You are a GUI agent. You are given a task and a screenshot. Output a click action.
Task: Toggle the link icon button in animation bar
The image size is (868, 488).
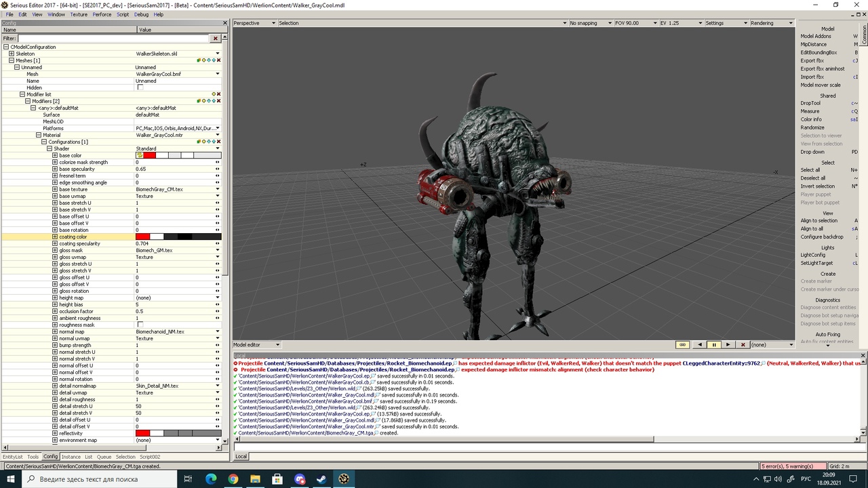tap(683, 345)
